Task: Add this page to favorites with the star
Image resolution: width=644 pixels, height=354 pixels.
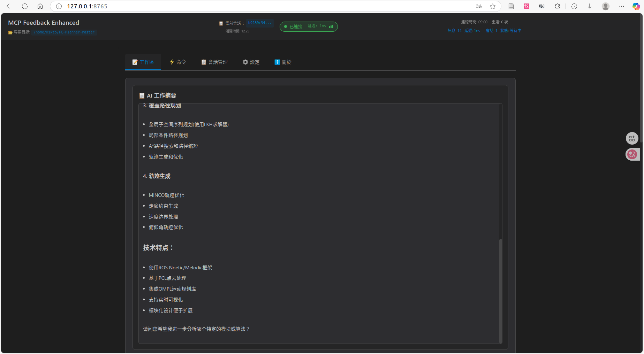Action: coord(493,6)
